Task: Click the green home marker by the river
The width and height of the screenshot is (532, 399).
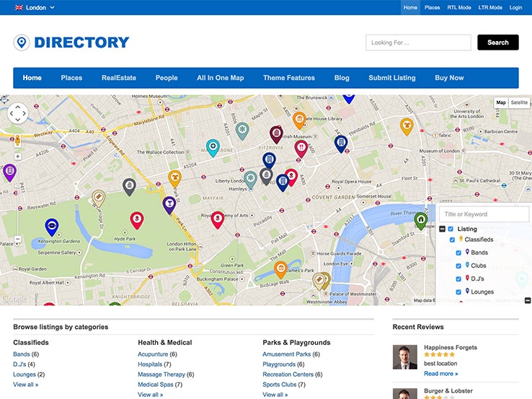Action: pyautogui.click(x=421, y=221)
